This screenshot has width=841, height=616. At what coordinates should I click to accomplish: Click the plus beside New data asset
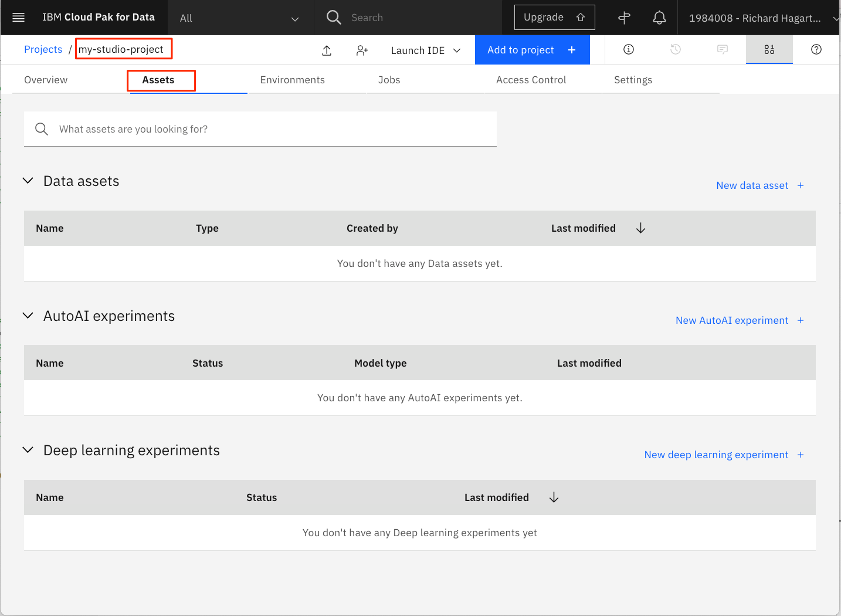(x=801, y=185)
